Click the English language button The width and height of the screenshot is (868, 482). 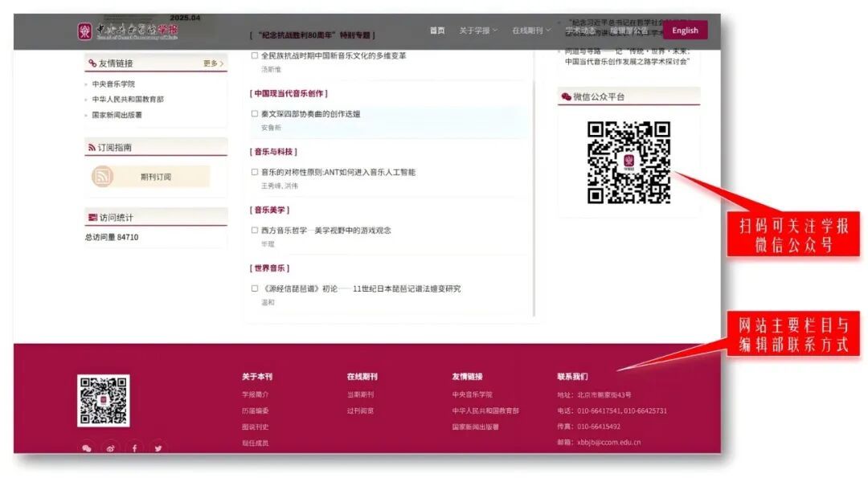pyautogui.click(x=685, y=30)
